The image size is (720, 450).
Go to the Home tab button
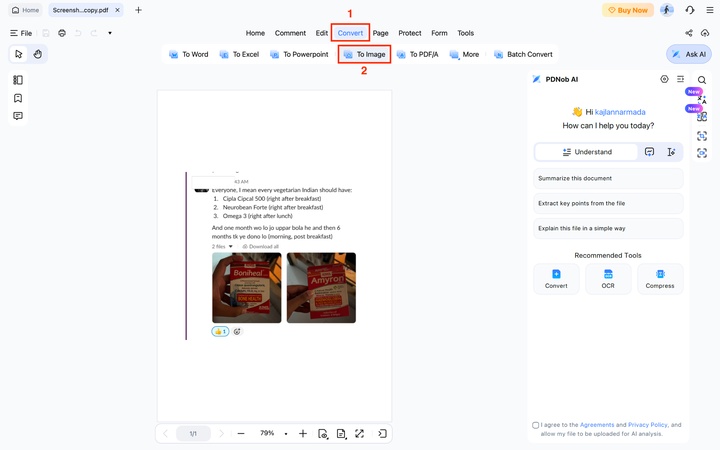pyautogui.click(x=26, y=10)
